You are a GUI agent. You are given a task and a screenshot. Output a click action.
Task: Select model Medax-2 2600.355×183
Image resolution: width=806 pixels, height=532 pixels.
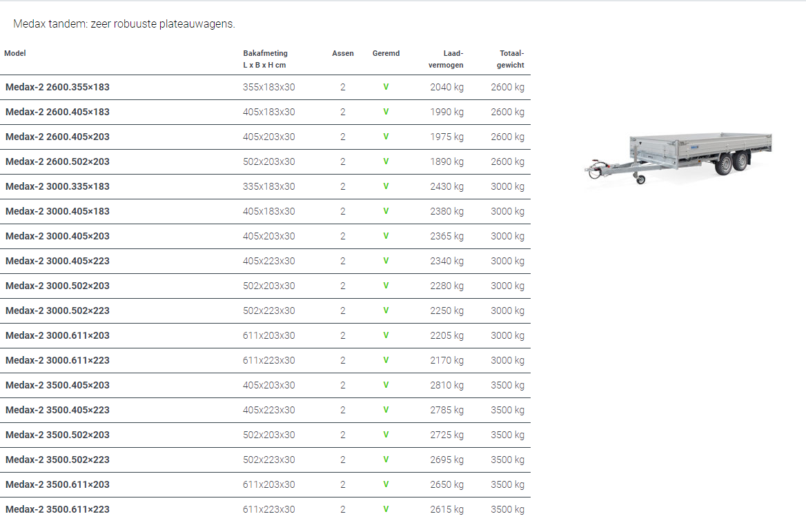point(57,88)
